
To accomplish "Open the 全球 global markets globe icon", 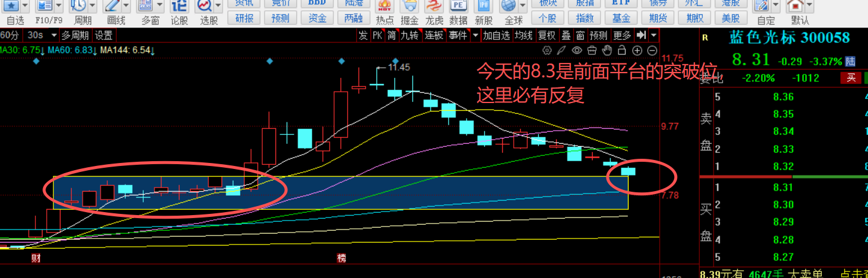I will (509, 5).
